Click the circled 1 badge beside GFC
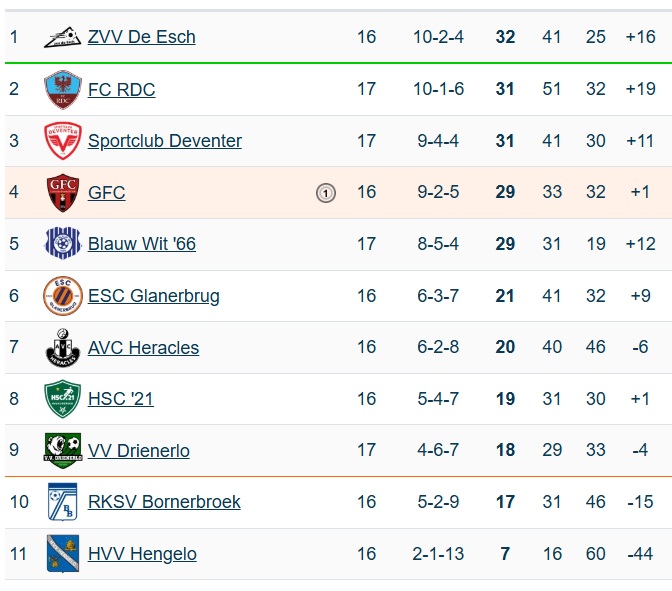Image resolution: width=672 pixels, height=591 pixels. click(x=326, y=193)
